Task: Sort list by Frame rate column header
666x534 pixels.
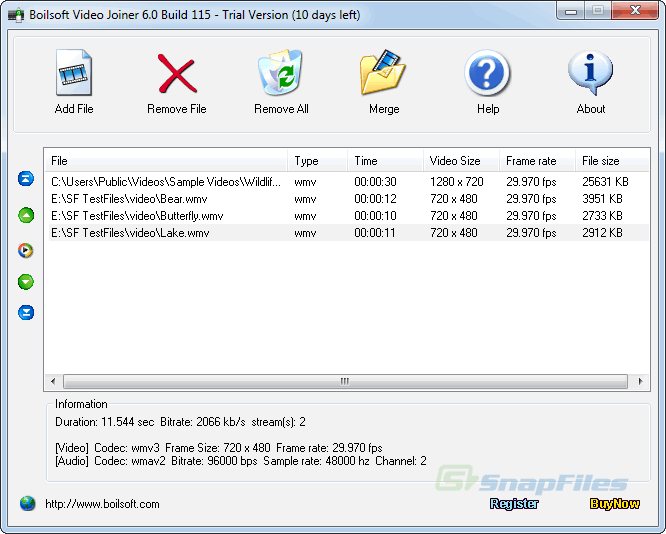Action: (537, 161)
